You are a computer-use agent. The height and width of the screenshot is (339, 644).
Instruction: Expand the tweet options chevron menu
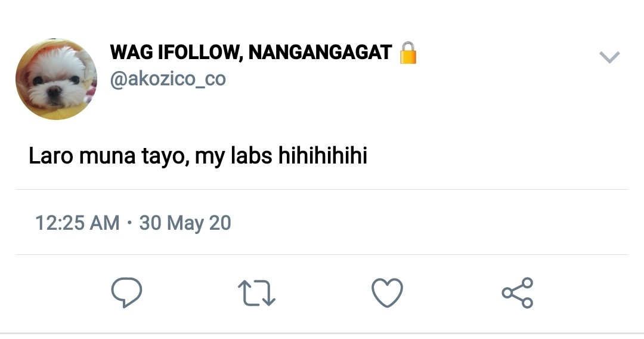(609, 57)
